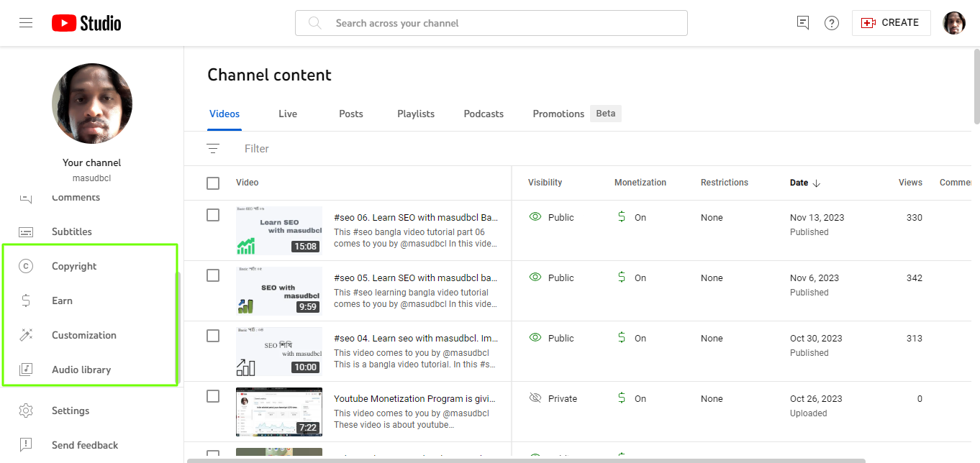Viewport: 980px width, 463px height.
Task: Open thumbnail of the 7:22 video
Action: 279,412
